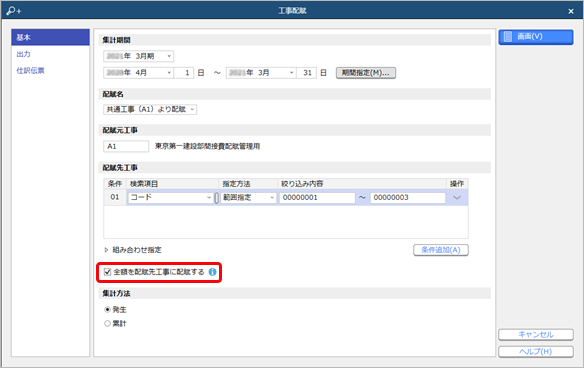The height and width of the screenshot is (368, 584).
Task: Select the 発生 radio button
Action: (108, 310)
